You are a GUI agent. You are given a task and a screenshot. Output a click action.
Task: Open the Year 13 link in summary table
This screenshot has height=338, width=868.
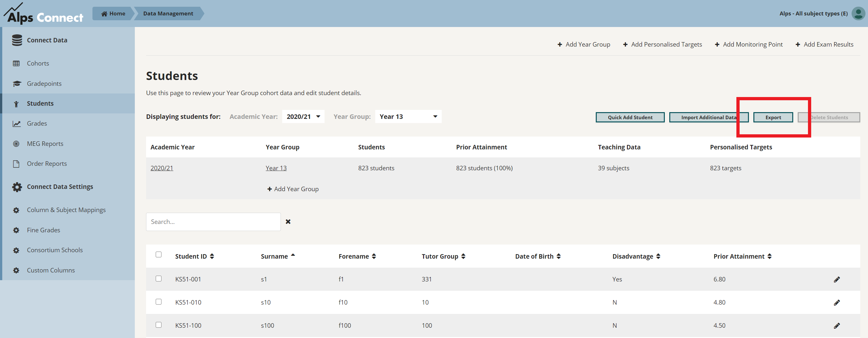point(276,168)
